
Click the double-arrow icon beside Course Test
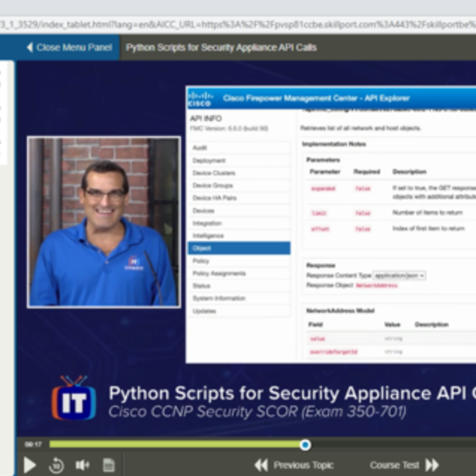click(432, 465)
